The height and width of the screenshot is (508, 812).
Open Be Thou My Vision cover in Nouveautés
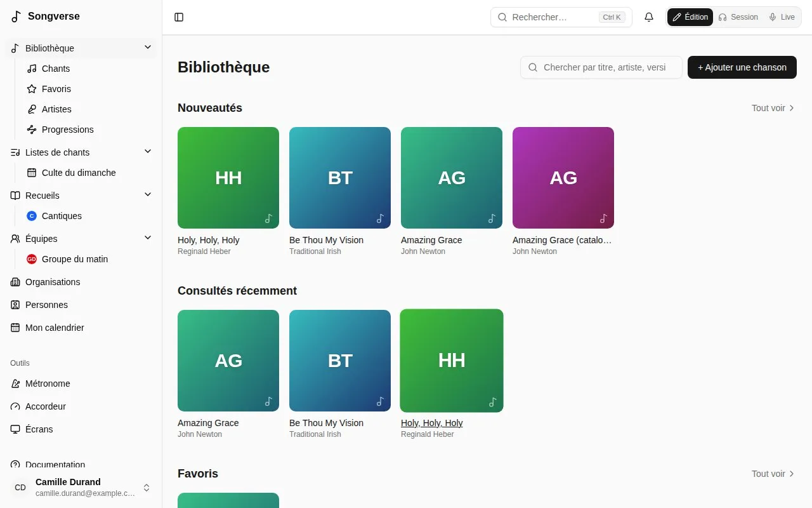pyautogui.click(x=340, y=178)
